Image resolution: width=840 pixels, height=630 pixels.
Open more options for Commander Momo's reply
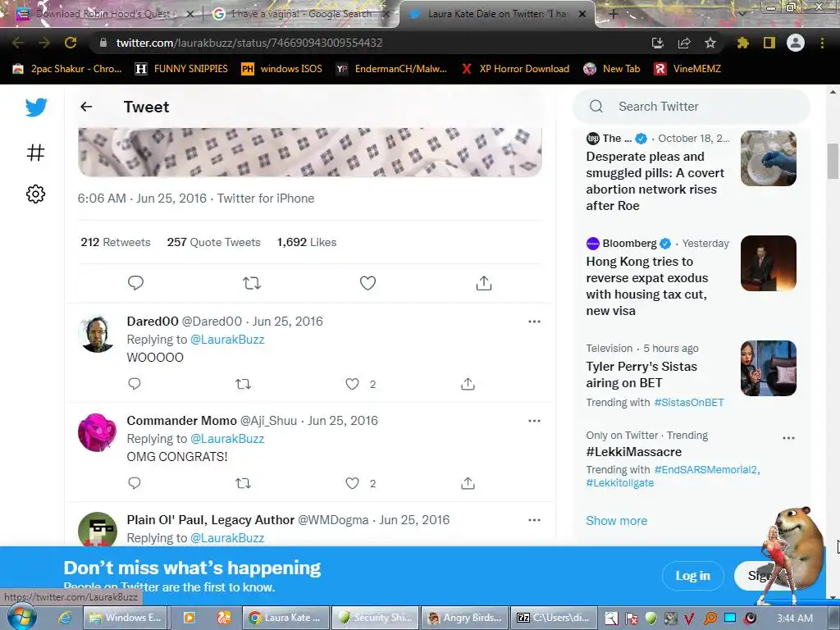coord(534,421)
